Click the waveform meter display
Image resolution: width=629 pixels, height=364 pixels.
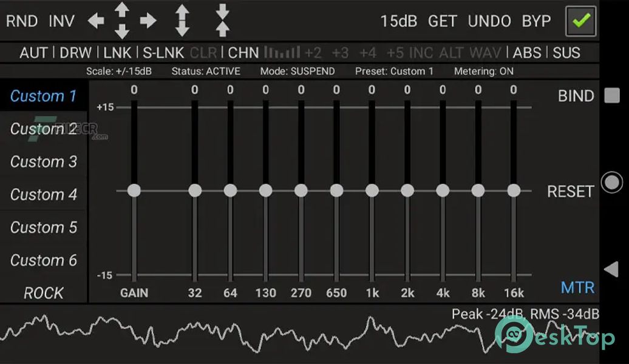[x=300, y=334]
